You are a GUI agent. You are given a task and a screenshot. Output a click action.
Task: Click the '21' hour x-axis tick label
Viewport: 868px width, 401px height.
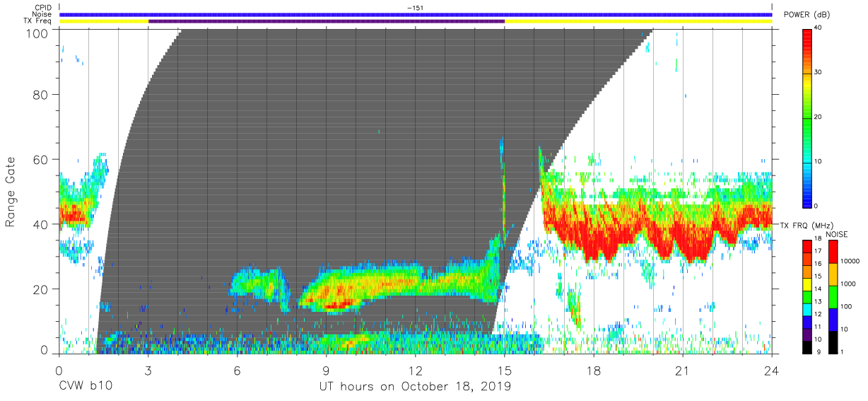click(682, 371)
